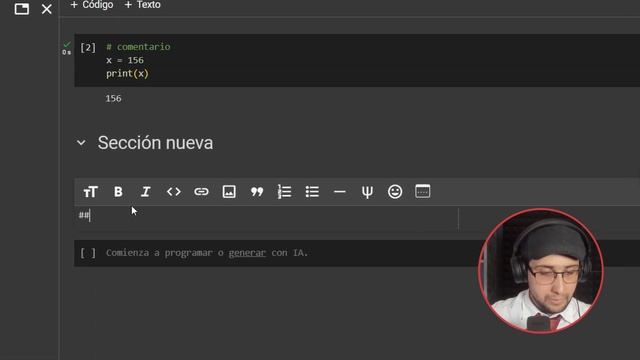Open the heading size toggle in text toolbar
The image size is (640, 360).
tap(91, 192)
